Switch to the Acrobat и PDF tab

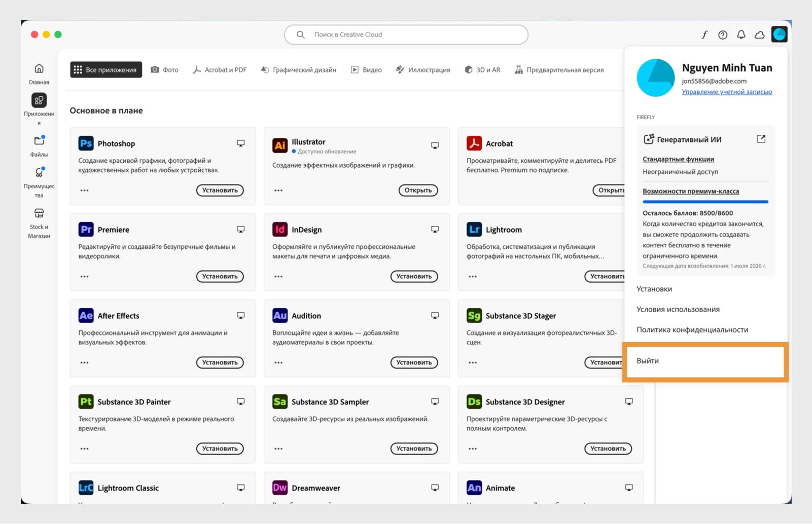[220, 70]
